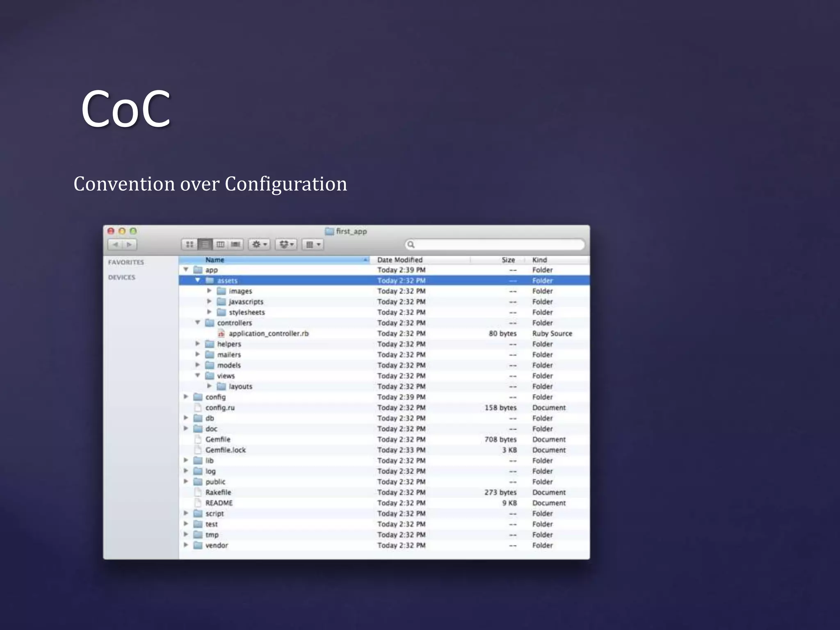Click the '708 bytes' size cell
This screenshot has height=630, width=840.
tap(500, 439)
